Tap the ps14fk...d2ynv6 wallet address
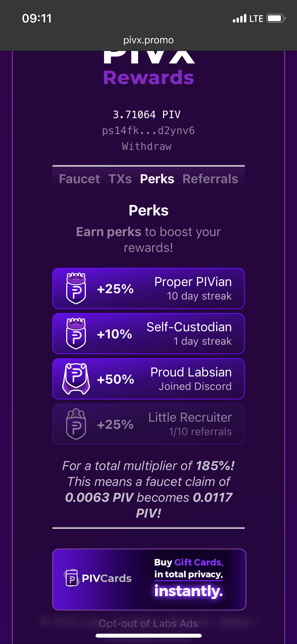 coord(148,131)
